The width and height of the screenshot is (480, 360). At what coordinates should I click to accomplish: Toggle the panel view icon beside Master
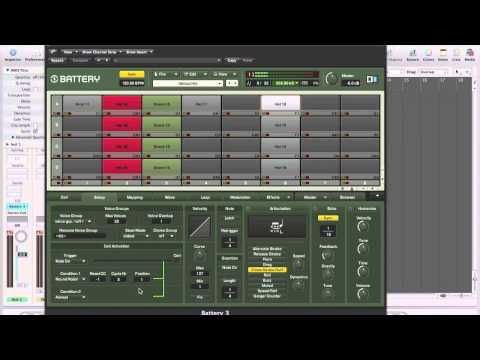(x=372, y=79)
